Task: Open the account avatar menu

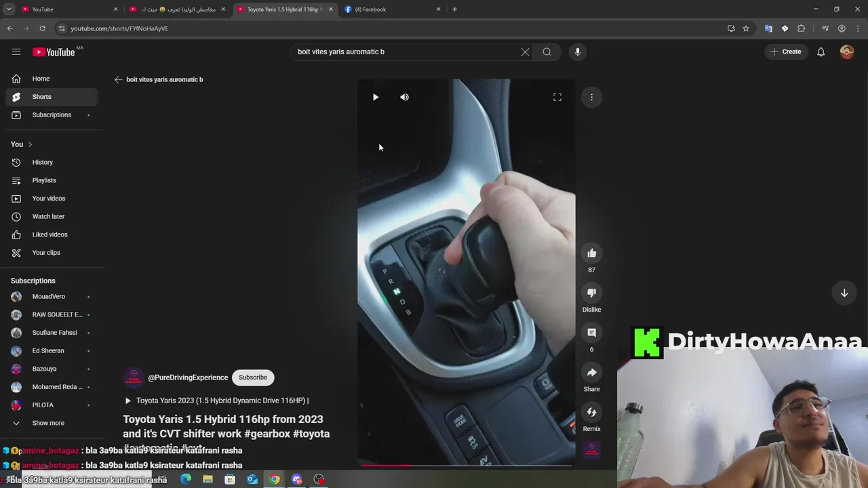Action: pyautogui.click(x=847, y=52)
